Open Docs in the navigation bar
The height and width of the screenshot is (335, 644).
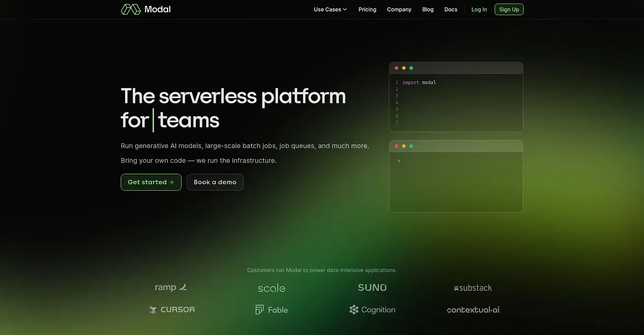point(451,9)
